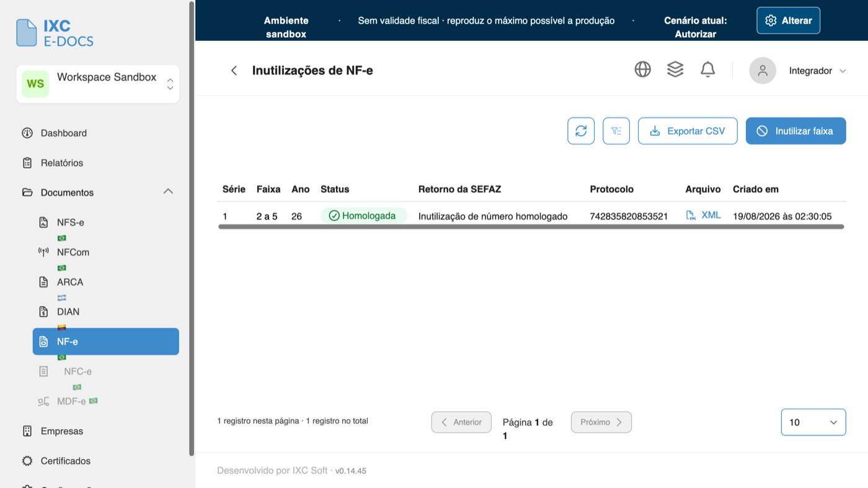Click the Status column header
868x488 pixels.
pos(335,189)
